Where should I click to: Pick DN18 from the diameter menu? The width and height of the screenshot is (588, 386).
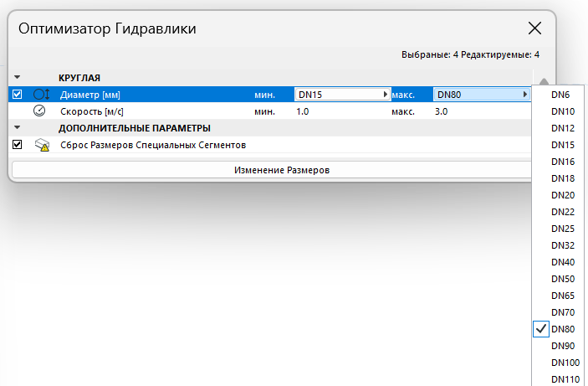[x=558, y=178]
